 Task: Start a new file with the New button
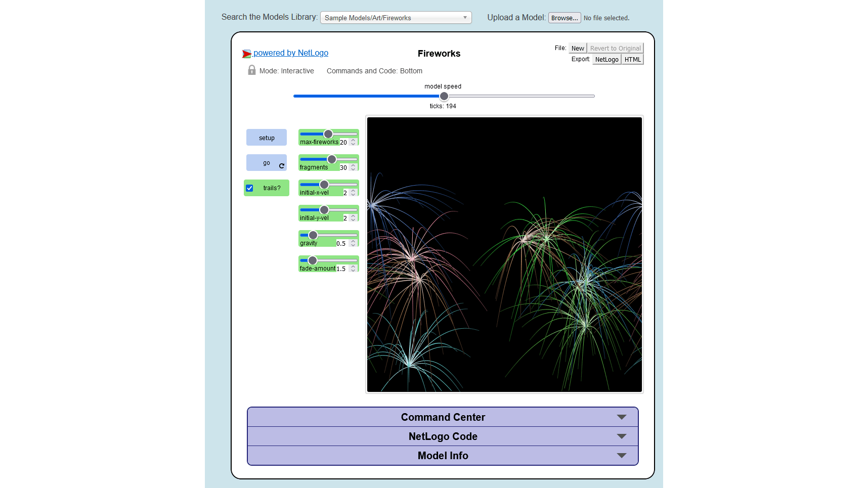coord(577,48)
